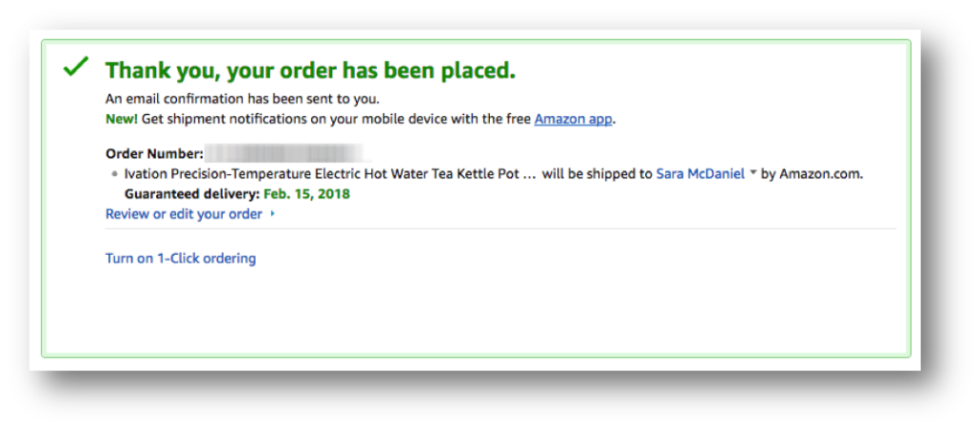Click the Feb. 15, 2018 delivery date
The height and width of the screenshot is (430, 980).
pos(307,193)
